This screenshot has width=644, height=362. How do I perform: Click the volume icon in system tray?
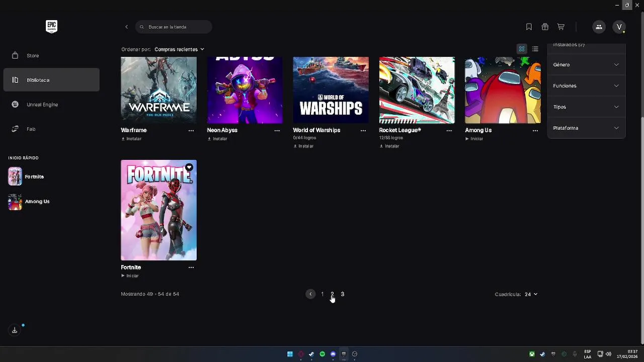(x=608, y=354)
